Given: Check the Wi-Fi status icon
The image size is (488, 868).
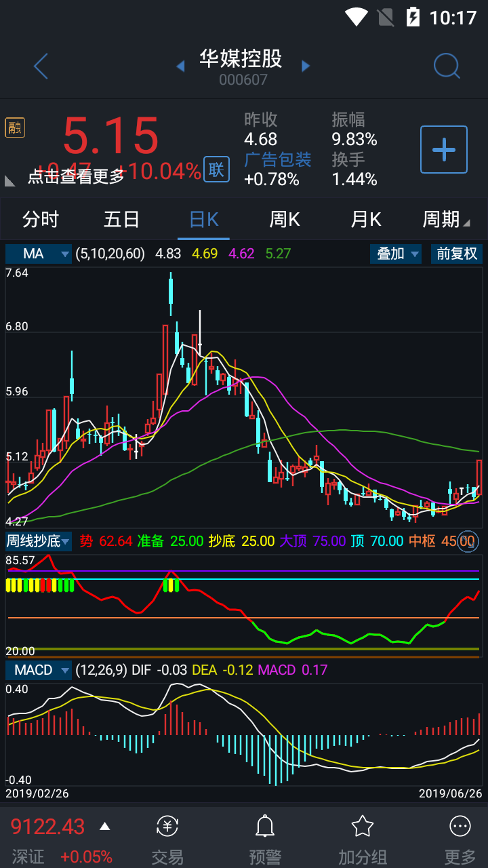Looking at the screenshot, I should (x=356, y=16).
